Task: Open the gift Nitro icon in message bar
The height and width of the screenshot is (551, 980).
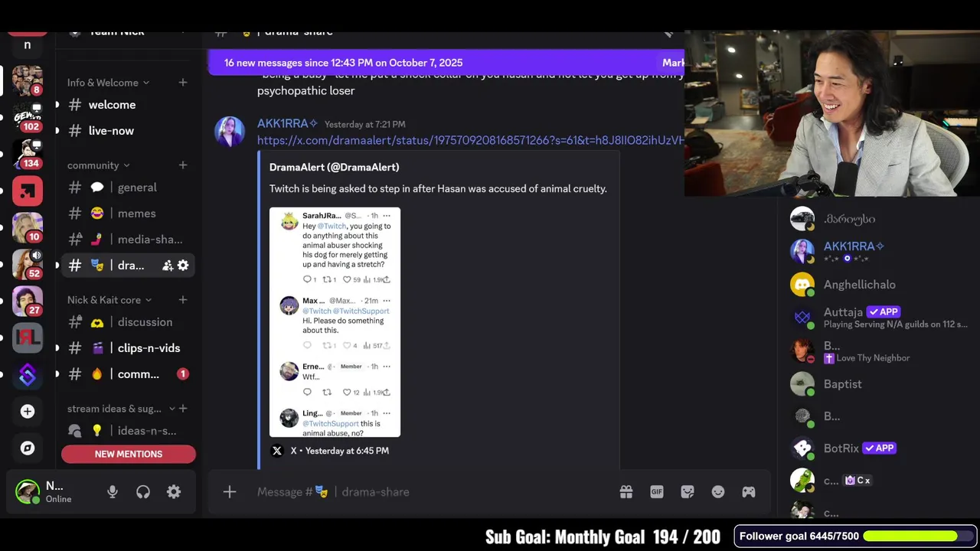Action: (626, 492)
